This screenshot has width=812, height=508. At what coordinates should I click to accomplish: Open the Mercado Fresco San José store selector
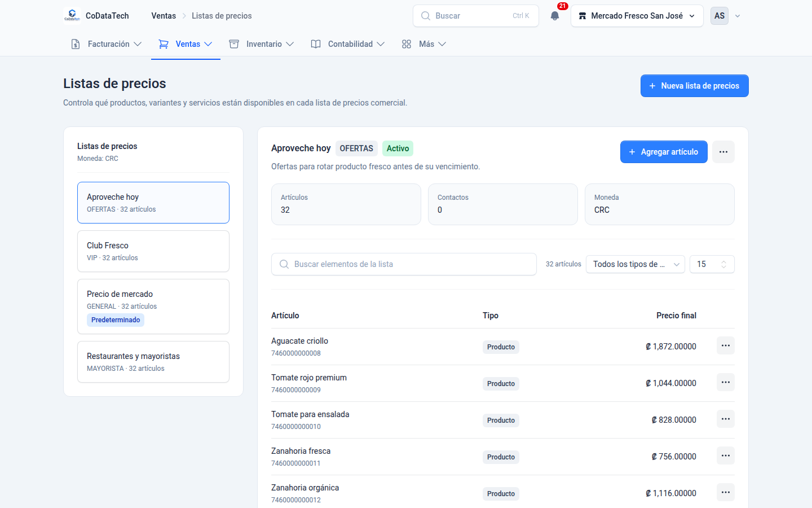pyautogui.click(x=637, y=16)
